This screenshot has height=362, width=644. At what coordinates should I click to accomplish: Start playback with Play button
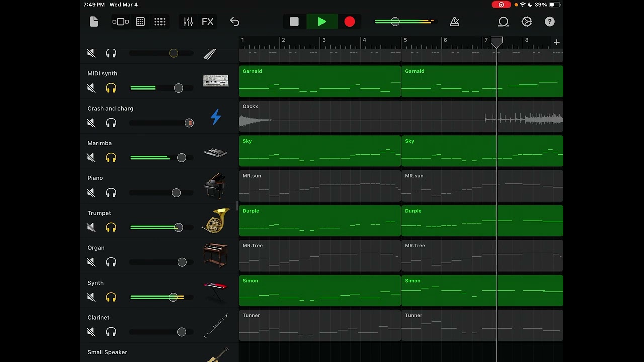click(322, 22)
